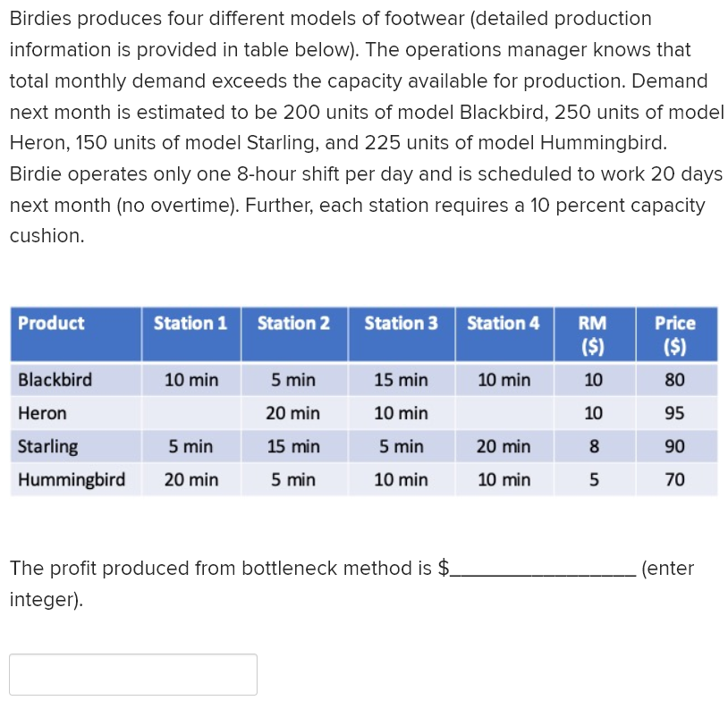Click the RM ($) column header
Viewport: 728px width, 709px height.
pos(592,333)
